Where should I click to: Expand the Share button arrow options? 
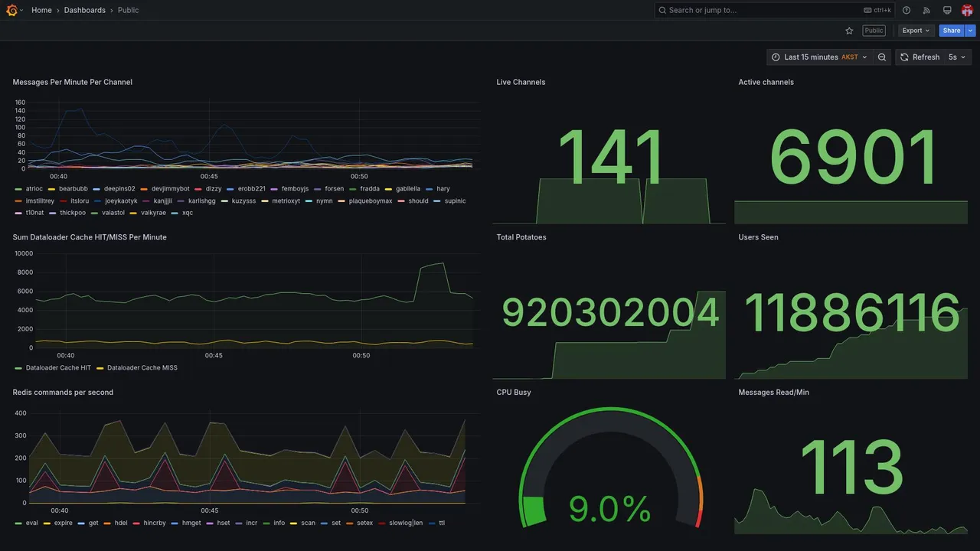click(x=971, y=31)
